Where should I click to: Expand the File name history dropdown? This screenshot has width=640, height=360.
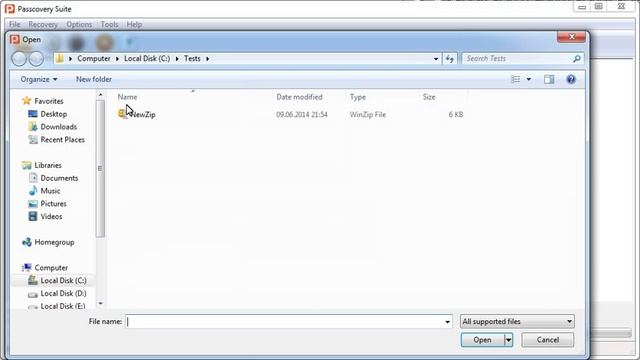(x=447, y=322)
